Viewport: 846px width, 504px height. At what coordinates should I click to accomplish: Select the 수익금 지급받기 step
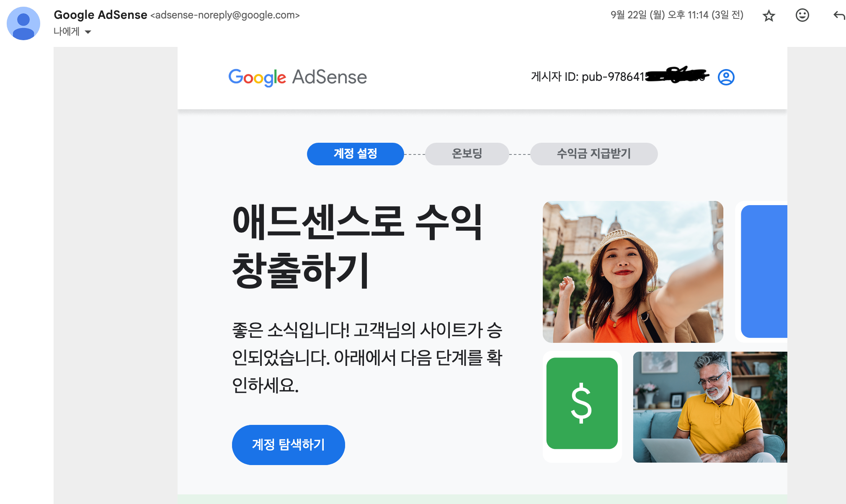tap(593, 154)
